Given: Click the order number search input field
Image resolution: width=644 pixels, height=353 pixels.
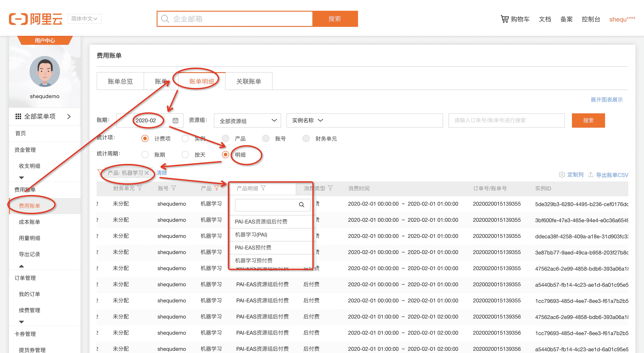Looking at the screenshot, I should [x=506, y=121].
